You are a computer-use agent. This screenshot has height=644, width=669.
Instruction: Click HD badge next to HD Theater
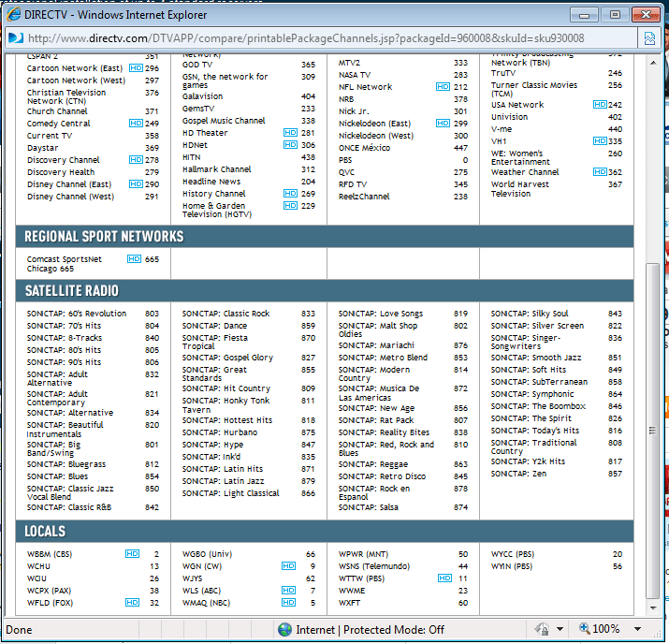coord(290,133)
